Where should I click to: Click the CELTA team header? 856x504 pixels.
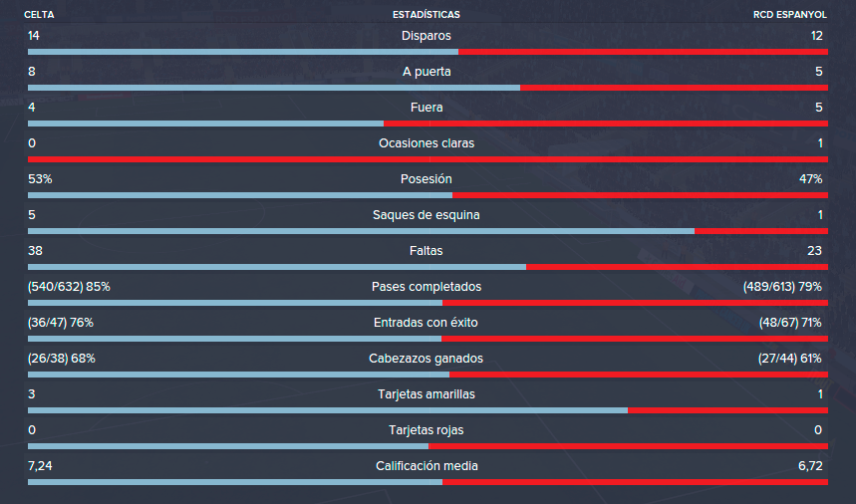tap(39, 15)
